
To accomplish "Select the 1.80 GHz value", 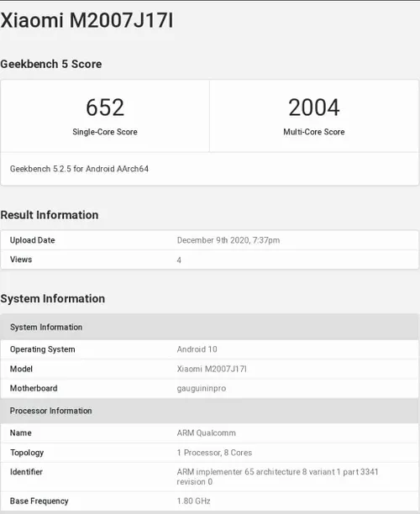I will point(193,501).
